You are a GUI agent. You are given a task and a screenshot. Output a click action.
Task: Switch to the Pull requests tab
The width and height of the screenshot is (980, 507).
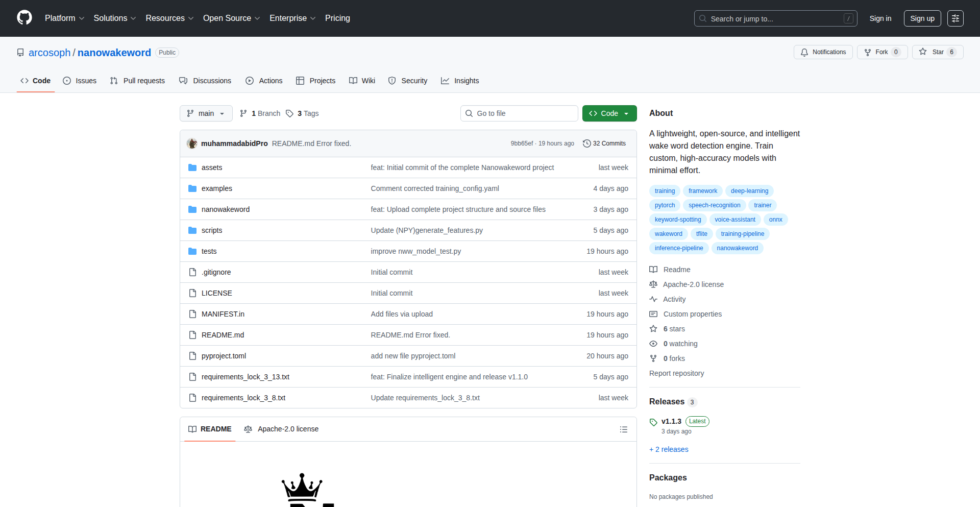[x=137, y=81]
